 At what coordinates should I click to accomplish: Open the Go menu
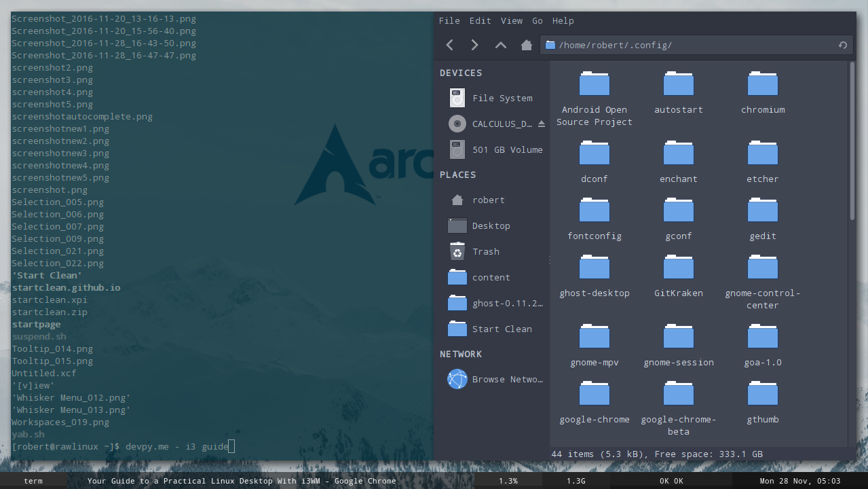point(537,20)
